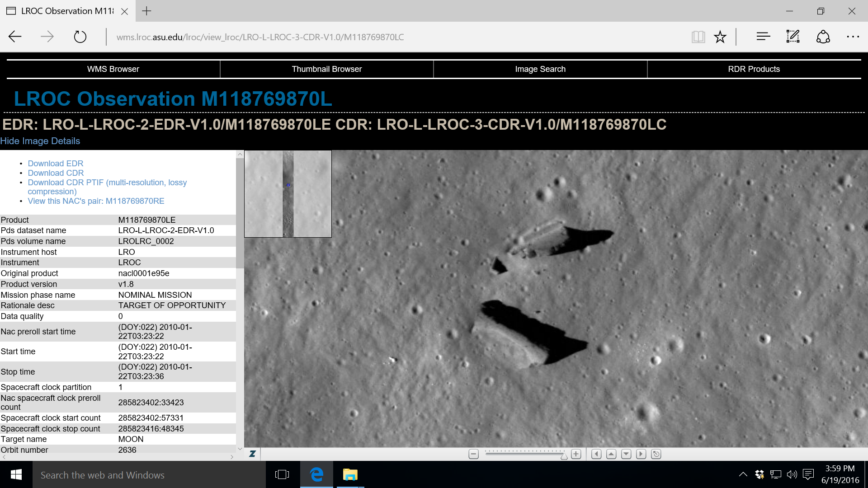Click the Edge taskbar icon
This screenshot has height=488, width=868.
pyautogui.click(x=316, y=475)
